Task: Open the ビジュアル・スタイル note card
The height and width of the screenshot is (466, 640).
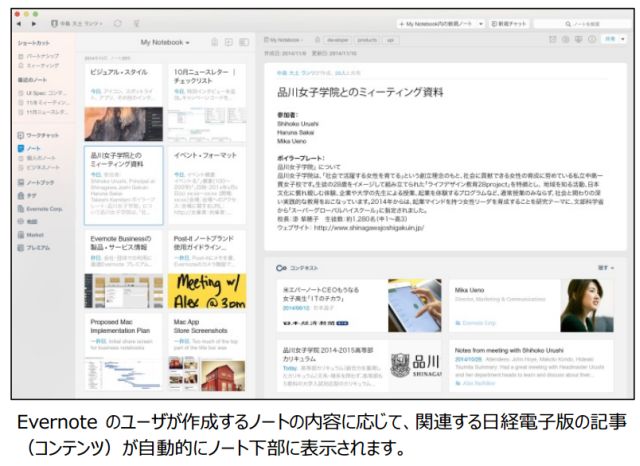Action: 124,102
